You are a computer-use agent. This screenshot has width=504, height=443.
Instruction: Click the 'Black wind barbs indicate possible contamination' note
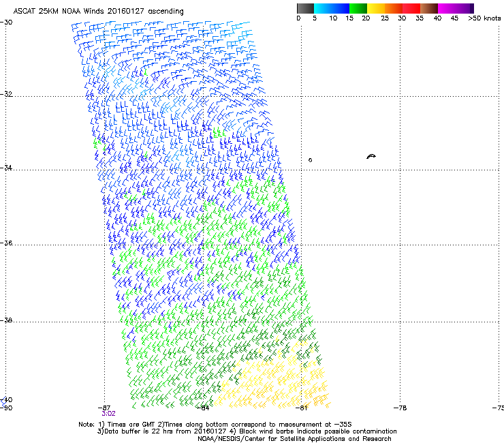tap(318, 431)
